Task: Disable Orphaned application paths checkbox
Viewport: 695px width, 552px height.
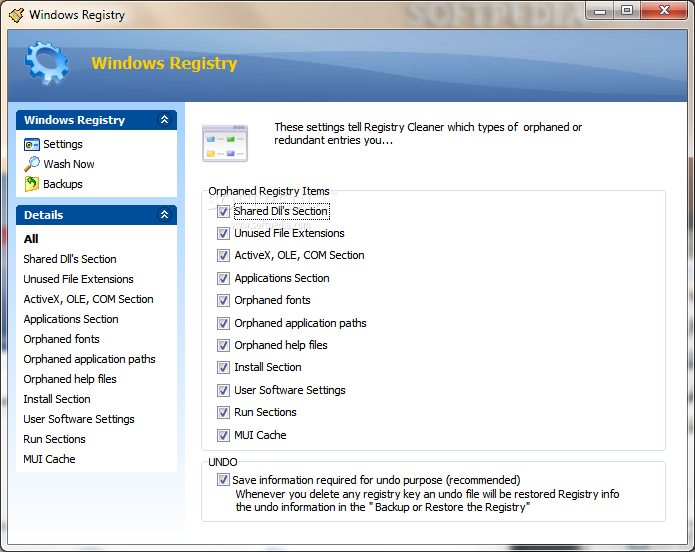Action: tap(223, 323)
